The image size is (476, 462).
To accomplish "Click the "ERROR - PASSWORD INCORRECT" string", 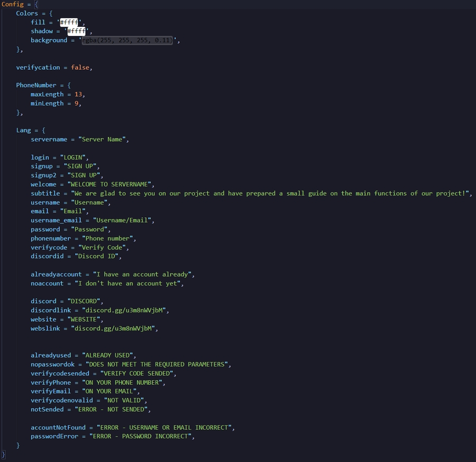I will coord(142,436).
